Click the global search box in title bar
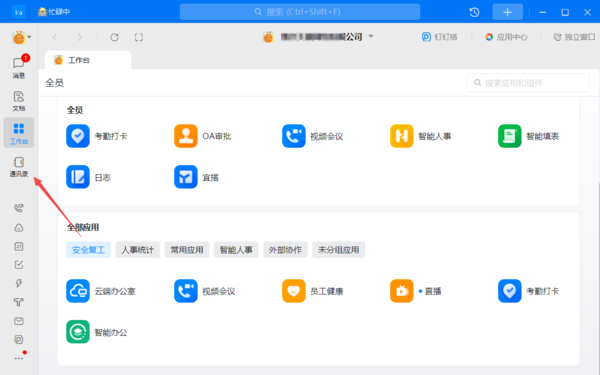Viewport: 600px width, 375px height. (300, 12)
